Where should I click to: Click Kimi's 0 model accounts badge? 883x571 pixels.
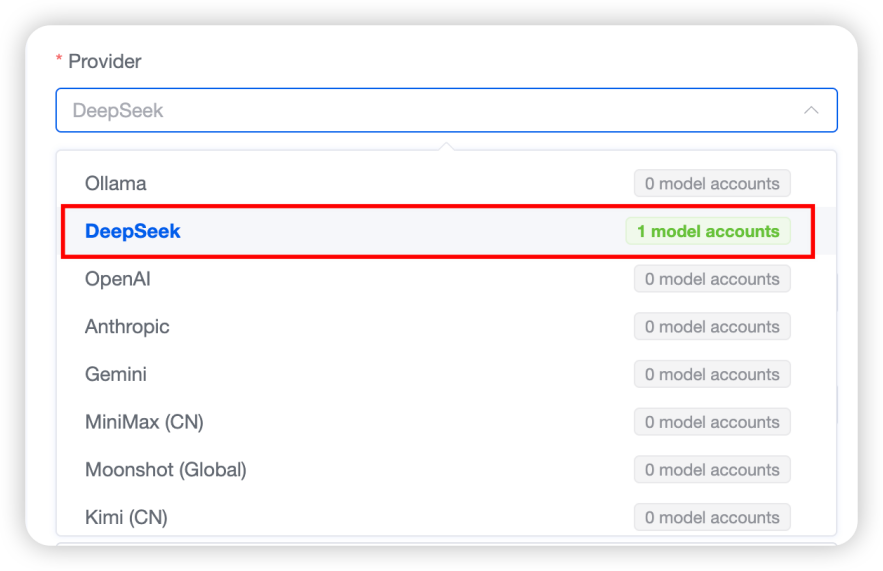[712, 517]
